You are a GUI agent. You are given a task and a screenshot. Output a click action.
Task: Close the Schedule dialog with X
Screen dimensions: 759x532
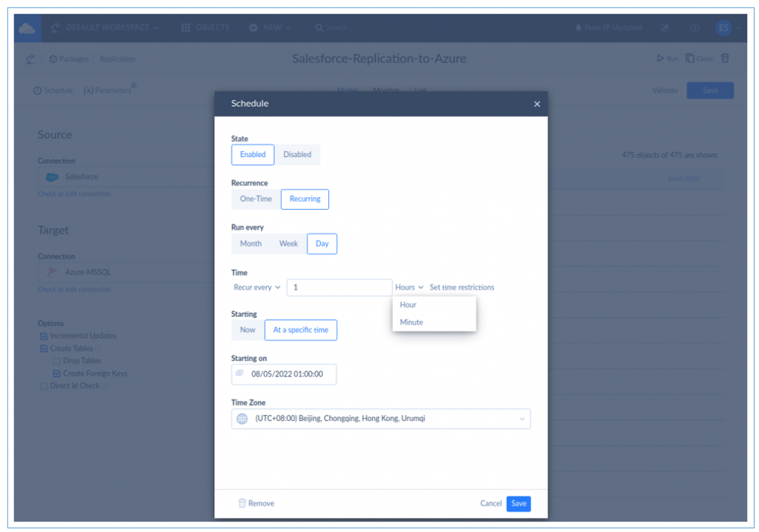coord(537,104)
